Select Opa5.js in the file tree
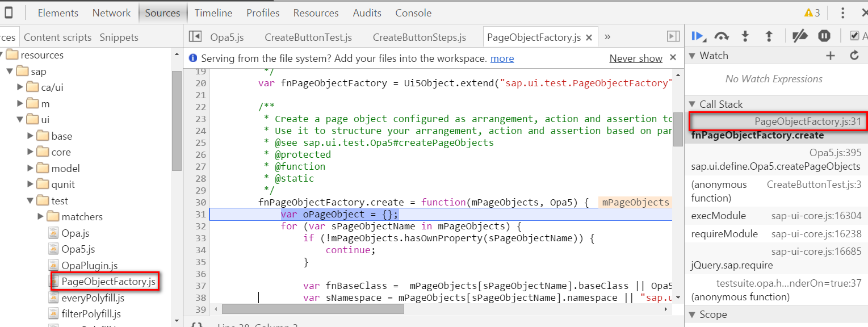The width and height of the screenshot is (868, 327). tap(78, 249)
